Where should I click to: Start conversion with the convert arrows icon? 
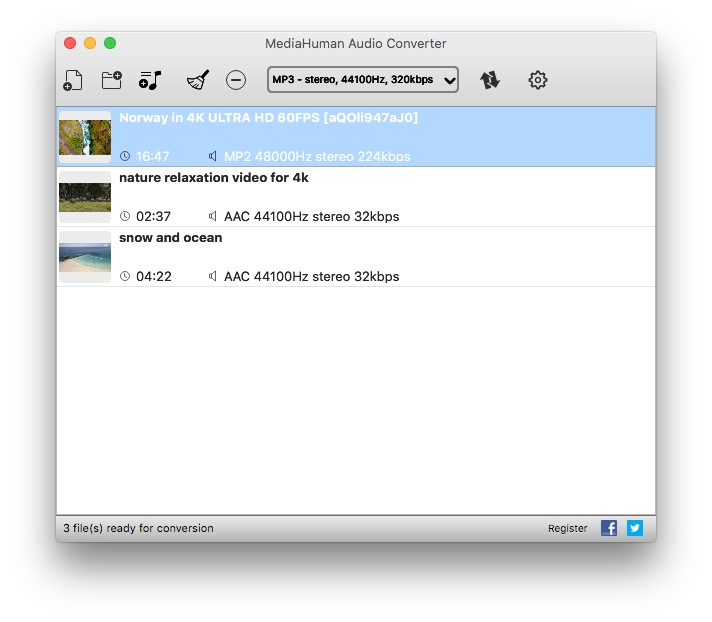coord(489,81)
